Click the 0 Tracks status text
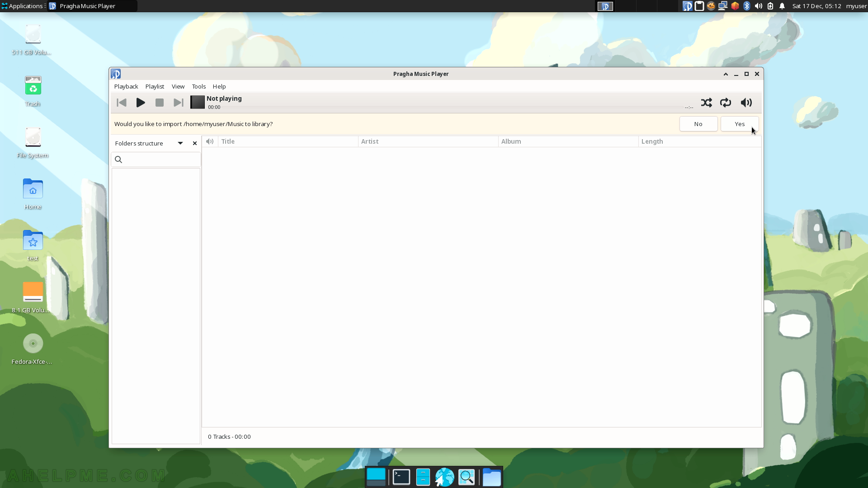This screenshot has width=868, height=488. click(229, 436)
